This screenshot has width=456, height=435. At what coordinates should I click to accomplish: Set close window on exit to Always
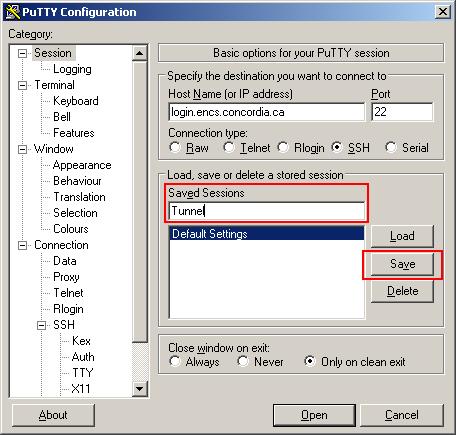click(x=175, y=361)
